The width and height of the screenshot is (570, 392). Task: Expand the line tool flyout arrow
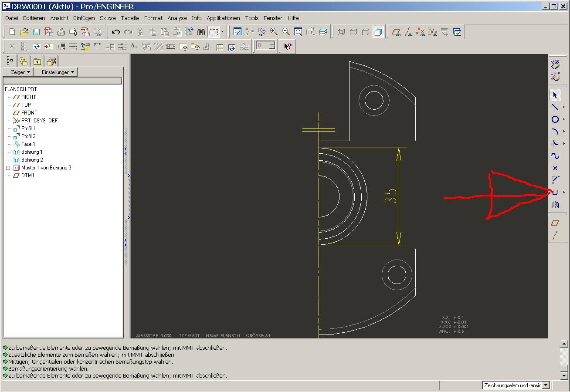pyautogui.click(x=564, y=107)
